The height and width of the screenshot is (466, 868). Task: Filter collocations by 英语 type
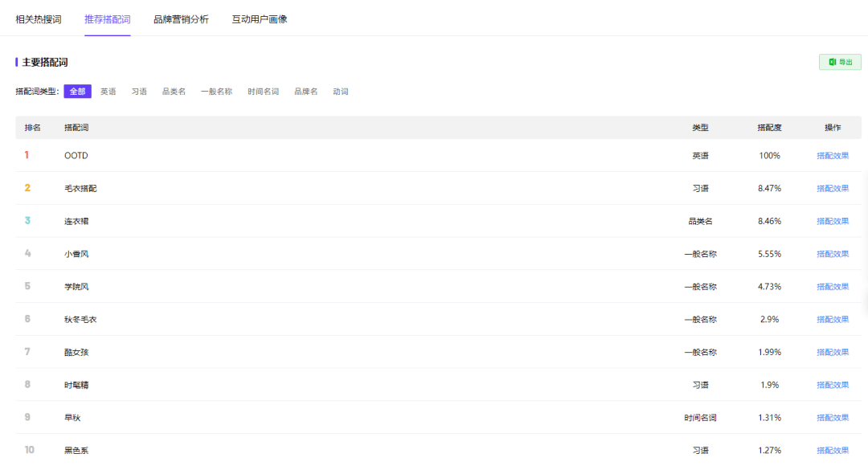pyautogui.click(x=108, y=92)
